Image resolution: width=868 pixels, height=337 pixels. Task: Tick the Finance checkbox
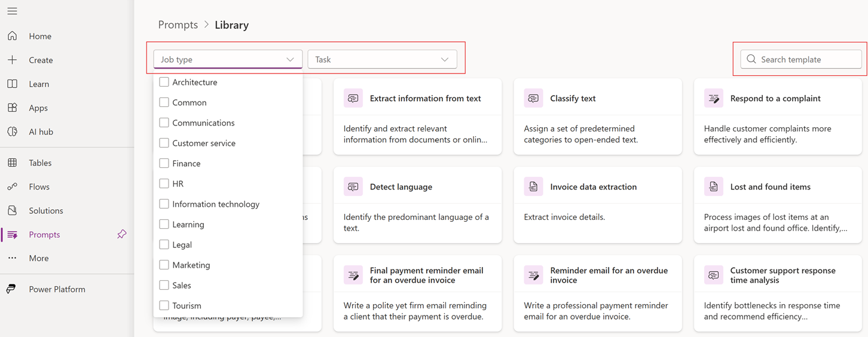click(x=164, y=163)
